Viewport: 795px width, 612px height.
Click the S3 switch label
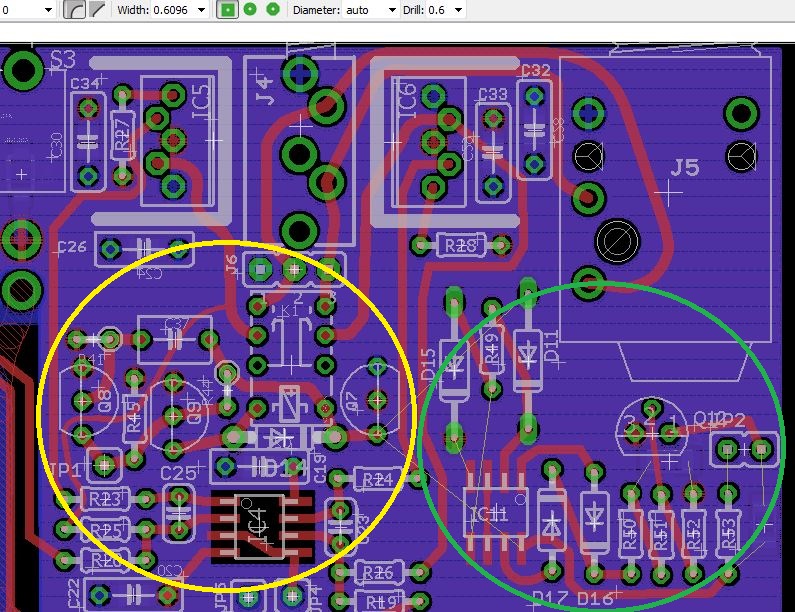(63, 60)
